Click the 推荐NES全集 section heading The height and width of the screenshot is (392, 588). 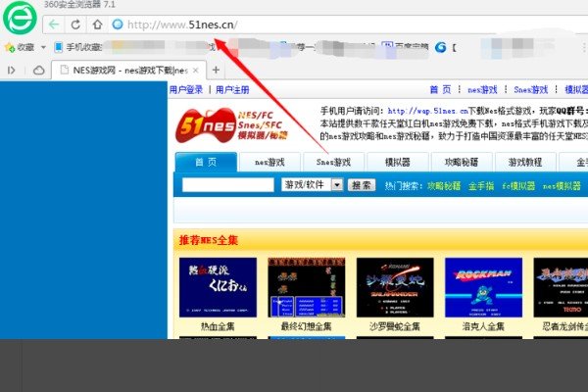coord(209,240)
